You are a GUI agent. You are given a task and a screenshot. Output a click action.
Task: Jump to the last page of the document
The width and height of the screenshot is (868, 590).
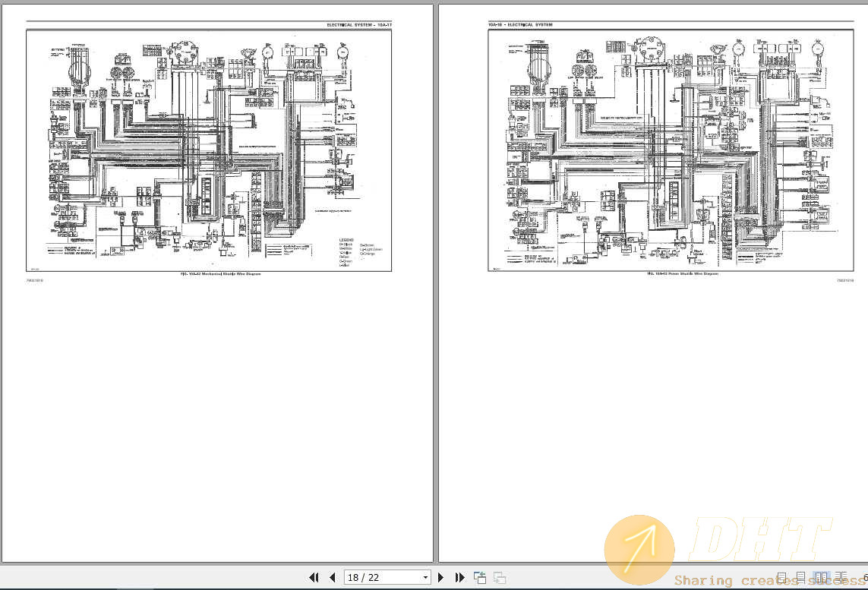point(459,577)
